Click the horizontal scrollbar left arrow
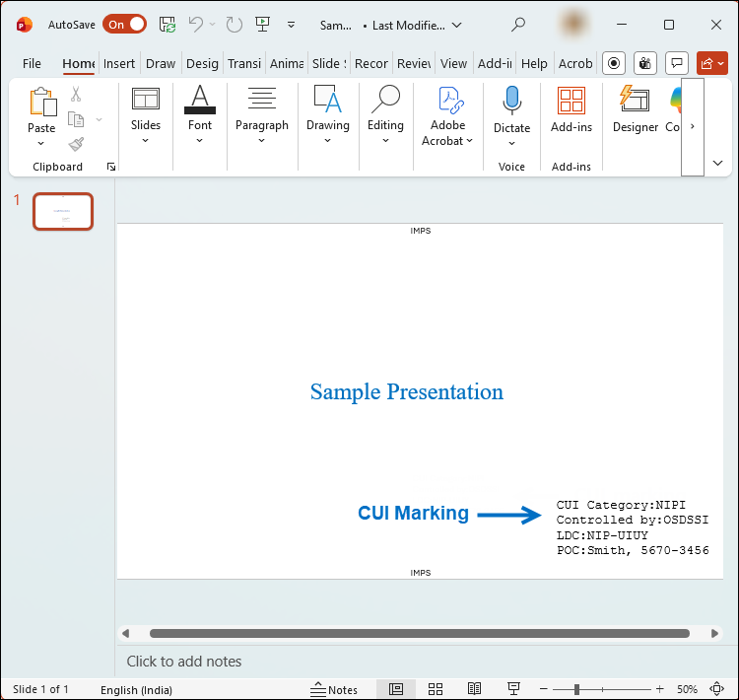 pyautogui.click(x=125, y=633)
